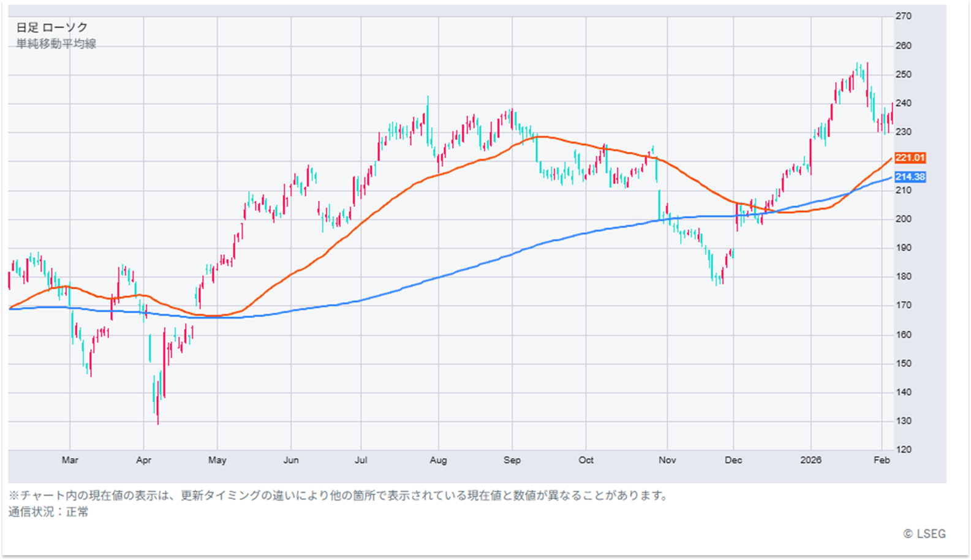Click the blue 214.38 price tag
Screen dimensions: 971x560
[x=909, y=177]
